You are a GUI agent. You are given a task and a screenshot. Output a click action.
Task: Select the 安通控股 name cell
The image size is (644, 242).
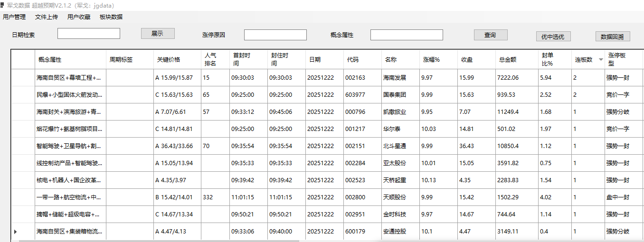coord(400,232)
